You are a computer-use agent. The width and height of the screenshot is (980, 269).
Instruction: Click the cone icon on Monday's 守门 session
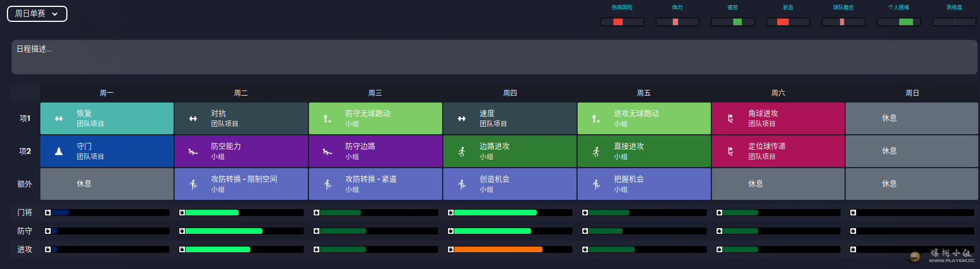click(x=59, y=151)
